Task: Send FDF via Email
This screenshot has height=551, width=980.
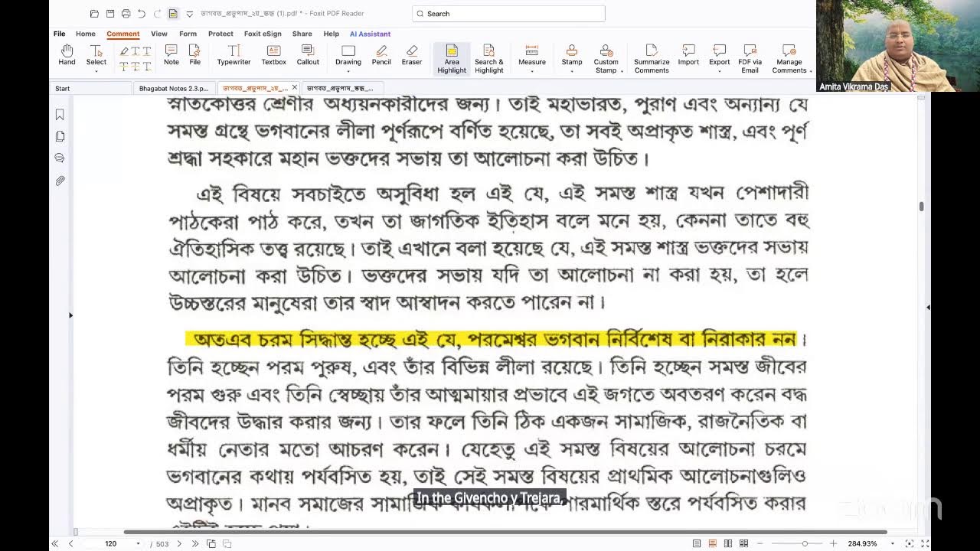Action: [750, 59]
